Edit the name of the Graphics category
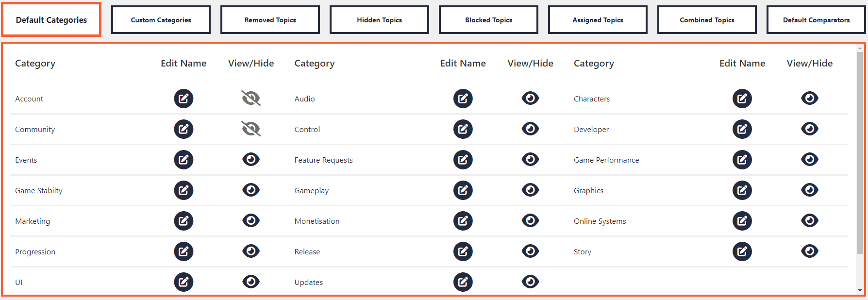The width and height of the screenshot is (868, 300). click(x=742, y=190)
